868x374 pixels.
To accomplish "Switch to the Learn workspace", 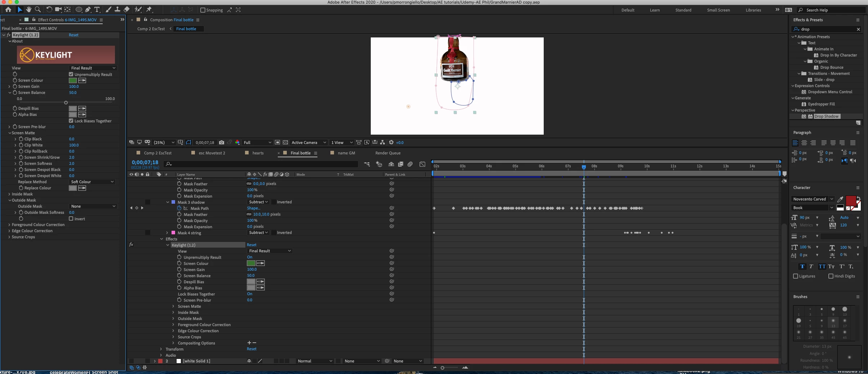I will 655,10.
